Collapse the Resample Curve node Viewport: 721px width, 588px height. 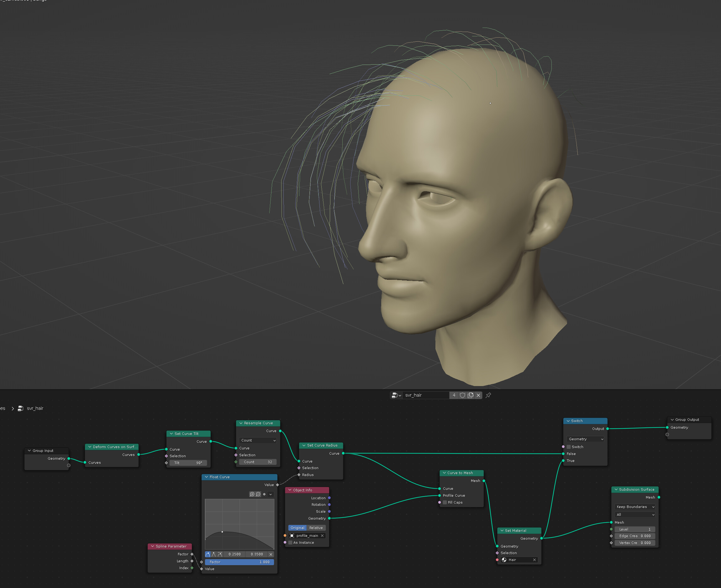pyautogui.click(x=241, y=423)
